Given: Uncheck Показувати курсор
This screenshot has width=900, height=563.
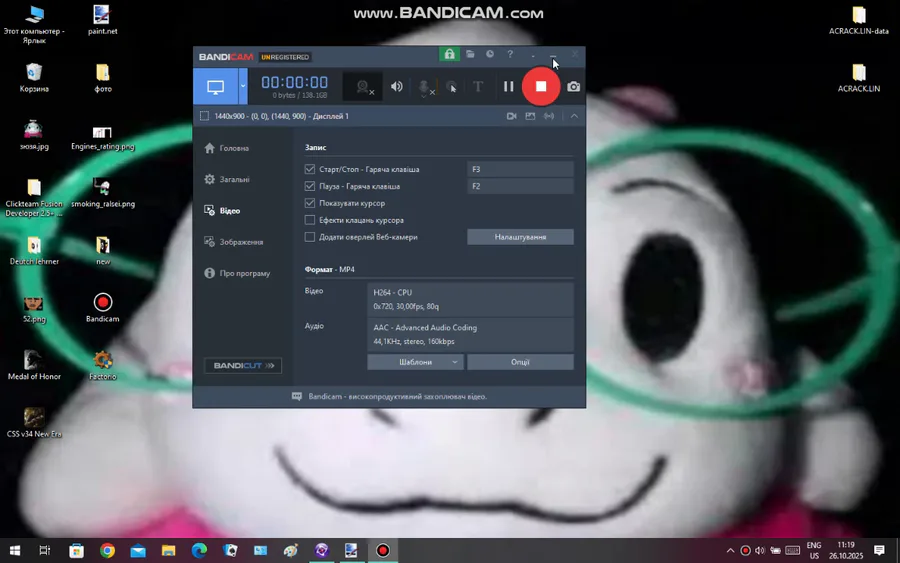Looking at the screenshot, I should [x=310, y=203].
